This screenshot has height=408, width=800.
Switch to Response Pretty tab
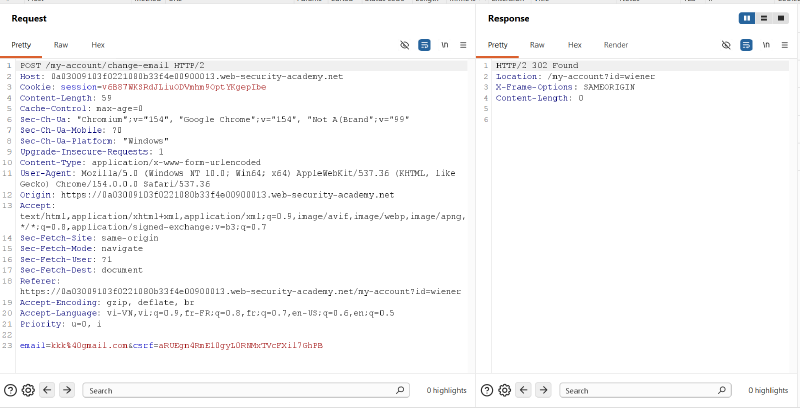point(497,45)
